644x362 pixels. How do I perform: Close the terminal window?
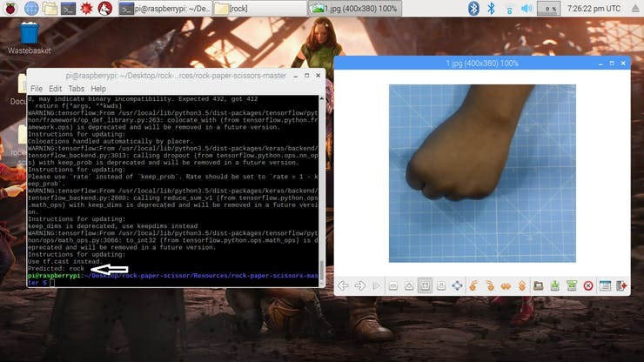318,76
